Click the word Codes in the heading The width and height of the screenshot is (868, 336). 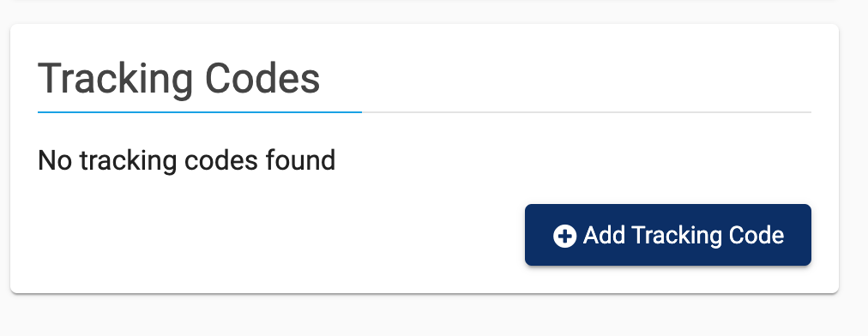(262, 79)
